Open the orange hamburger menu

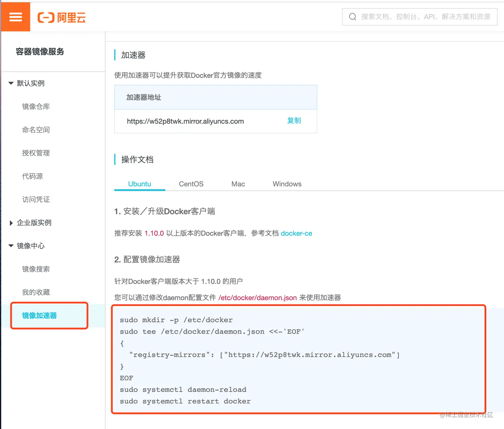(15, 17)
